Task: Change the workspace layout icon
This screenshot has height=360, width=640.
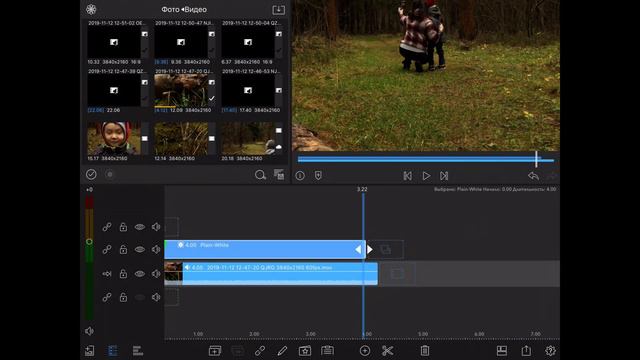Action: tap(502, 351)
